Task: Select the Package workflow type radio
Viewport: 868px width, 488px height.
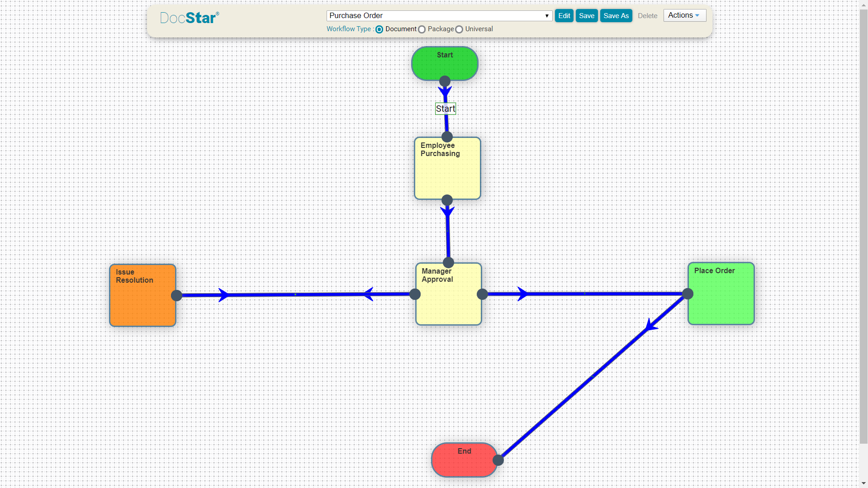Action: coord(422,29)
